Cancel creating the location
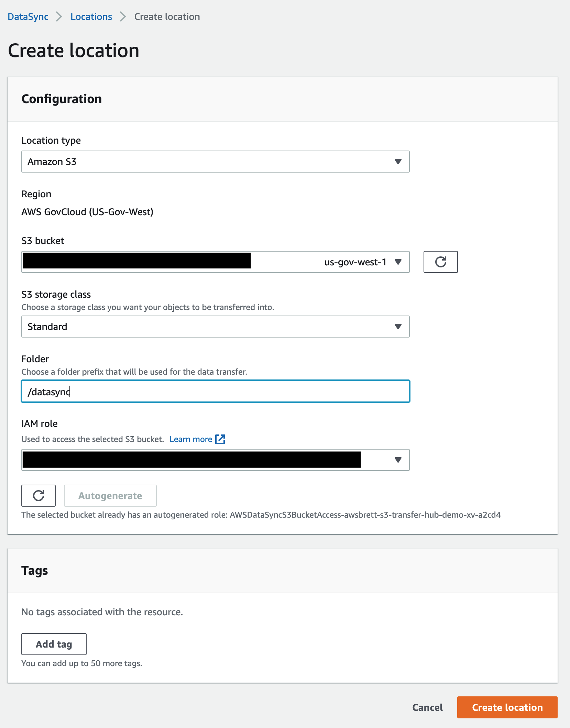Viewport: 570px width, 728px height. (x=428, y=707)
